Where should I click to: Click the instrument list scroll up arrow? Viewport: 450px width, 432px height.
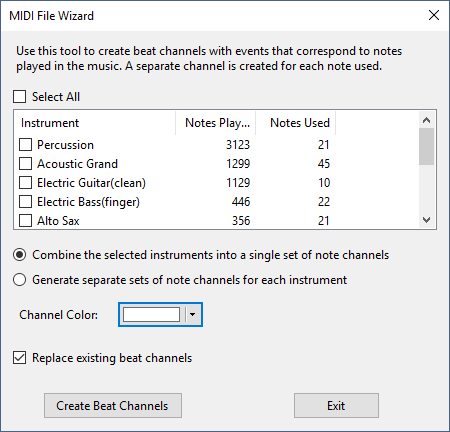tap(426, 120)
